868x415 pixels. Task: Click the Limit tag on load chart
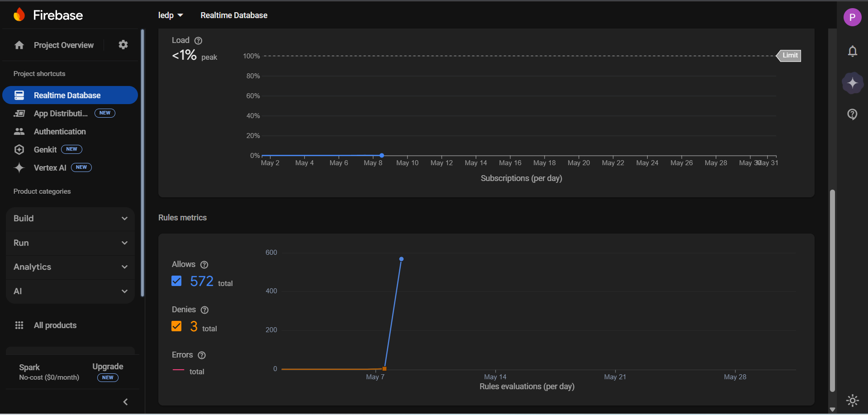[789, 55]
